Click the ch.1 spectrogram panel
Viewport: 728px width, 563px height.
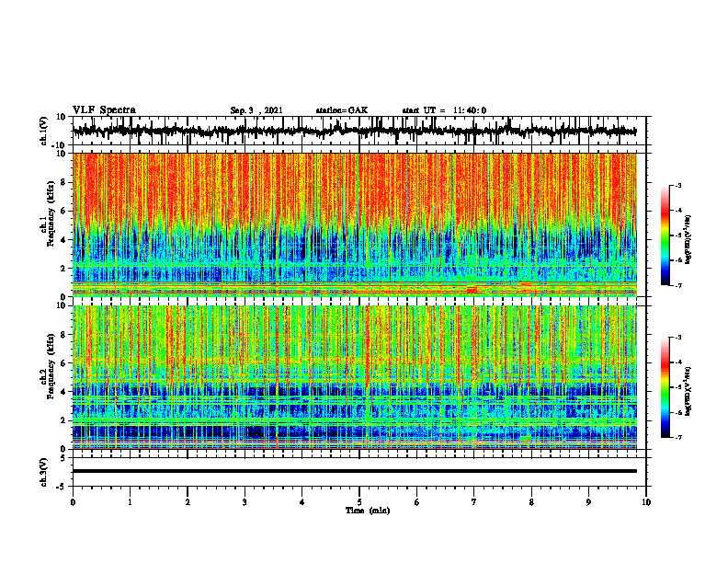pyautogui.click(x=354, y=224)
